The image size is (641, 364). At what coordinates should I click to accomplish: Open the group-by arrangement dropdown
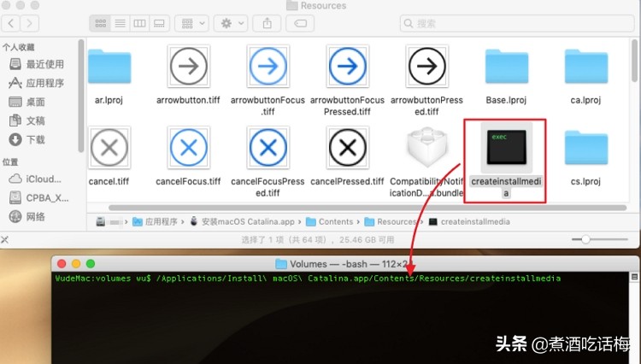[x=191, y=23]
